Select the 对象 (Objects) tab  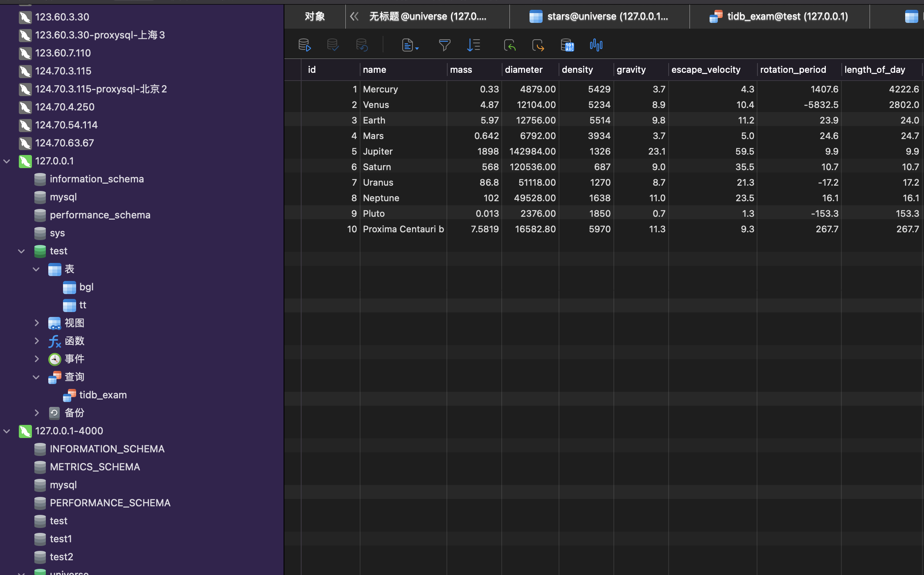[x=315, y=16]
